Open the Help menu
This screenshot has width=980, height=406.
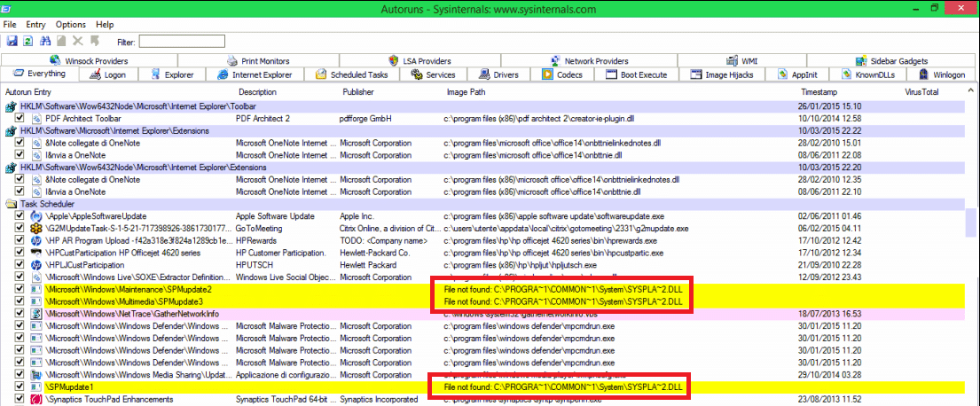105,24
